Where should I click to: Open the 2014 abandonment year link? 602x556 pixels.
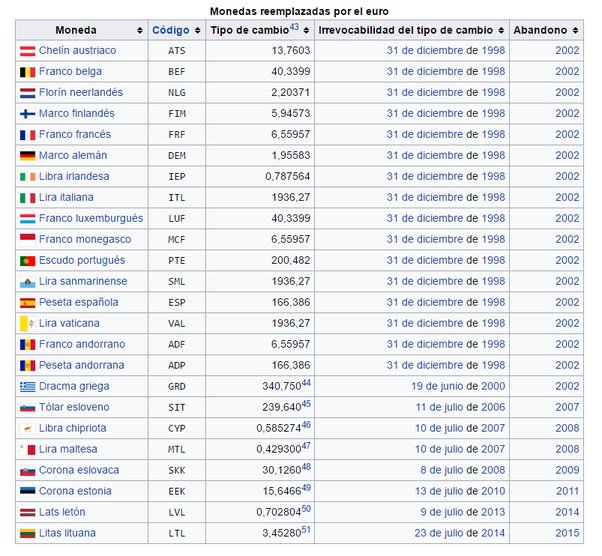(567, 512)
